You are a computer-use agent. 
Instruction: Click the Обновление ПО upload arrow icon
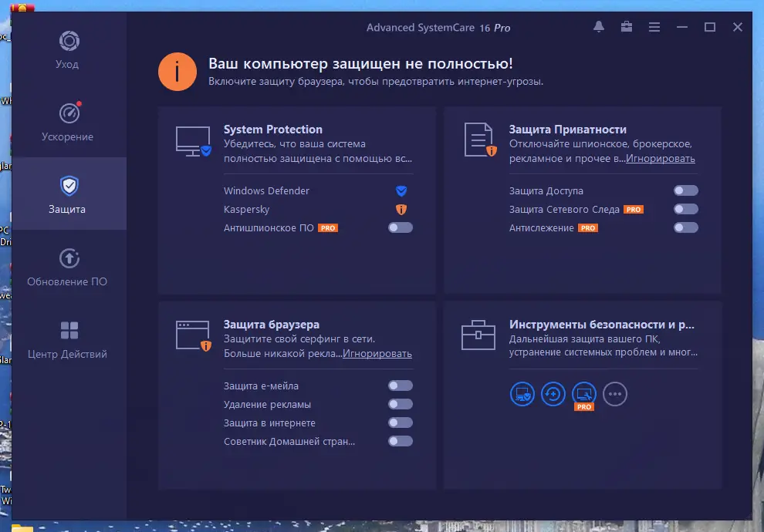(x=69, y=258)
